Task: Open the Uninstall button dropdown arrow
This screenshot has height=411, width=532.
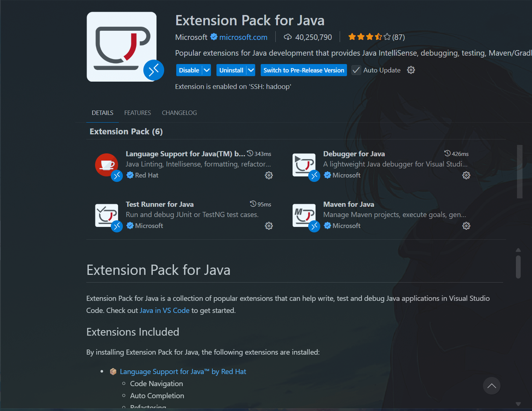Action: 251,70
